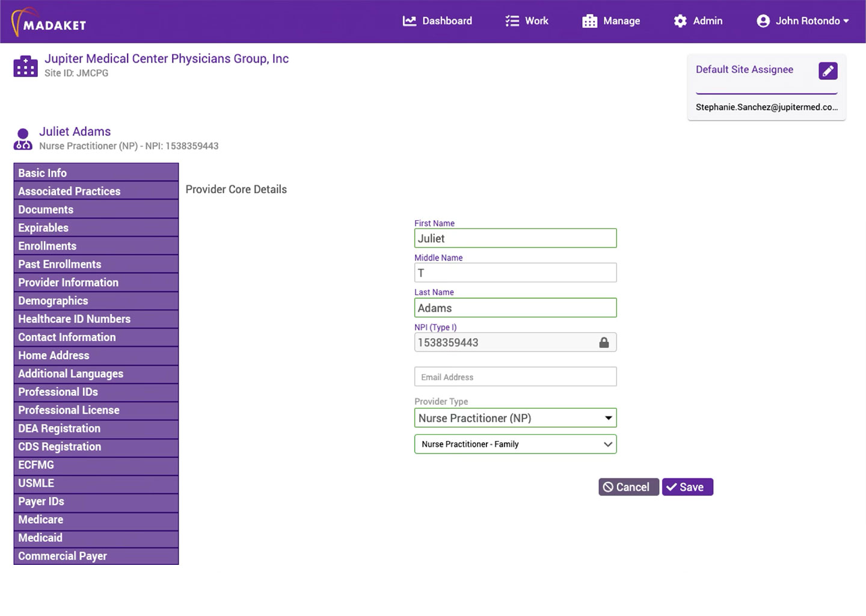Viewport: 866px width, 616px height.
Task: Click the NPI field lock icon
Action: [x=604, y=342]
